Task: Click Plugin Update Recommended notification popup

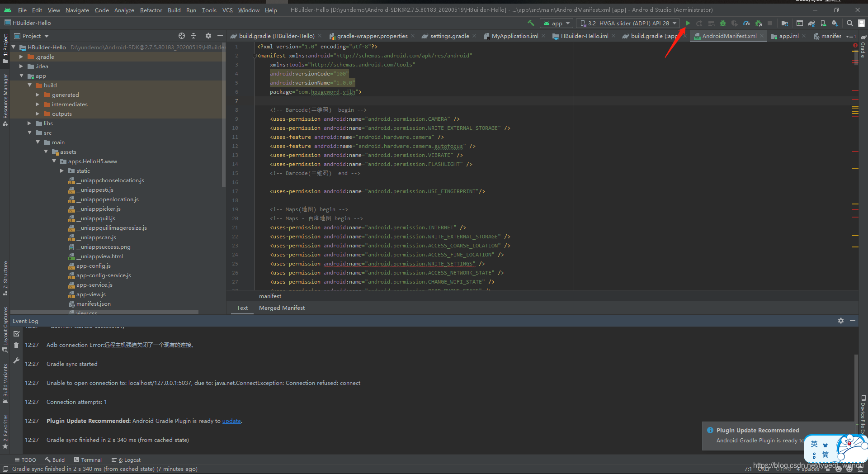Action: pos(779,436)
